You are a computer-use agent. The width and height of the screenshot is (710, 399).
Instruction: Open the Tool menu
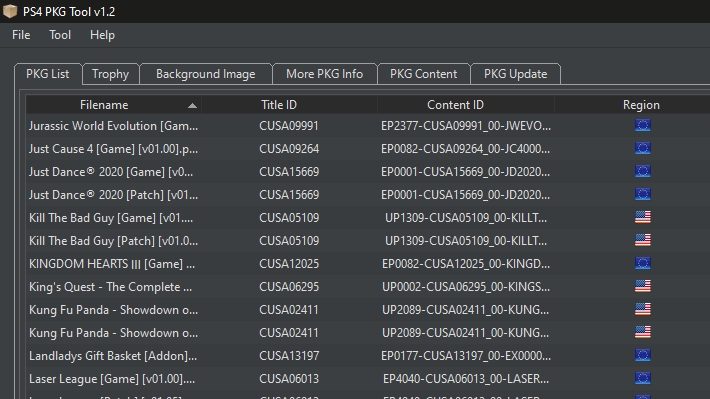[x=60, y=35]
